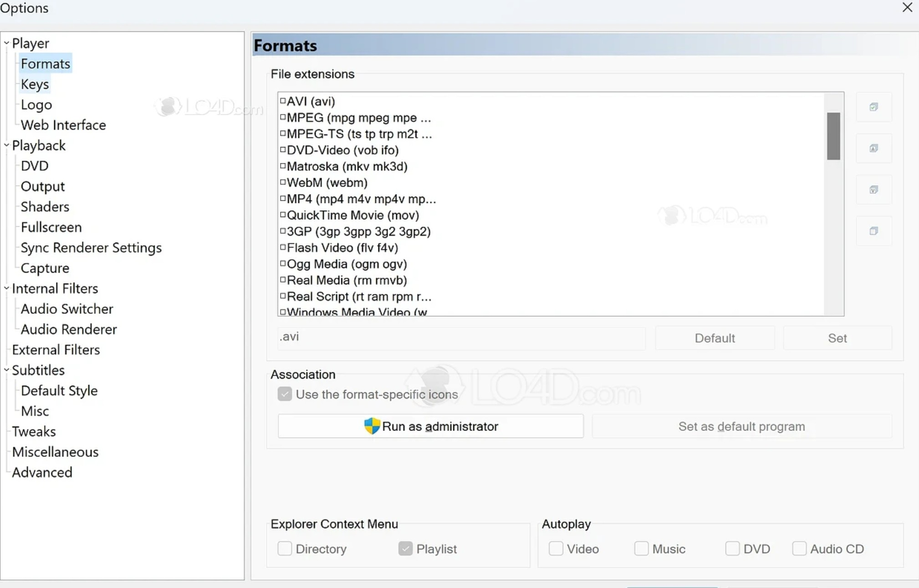The image size is (919, 588).
Task: Click the shield icon on Run as administrator
Action: coord(372,426)
